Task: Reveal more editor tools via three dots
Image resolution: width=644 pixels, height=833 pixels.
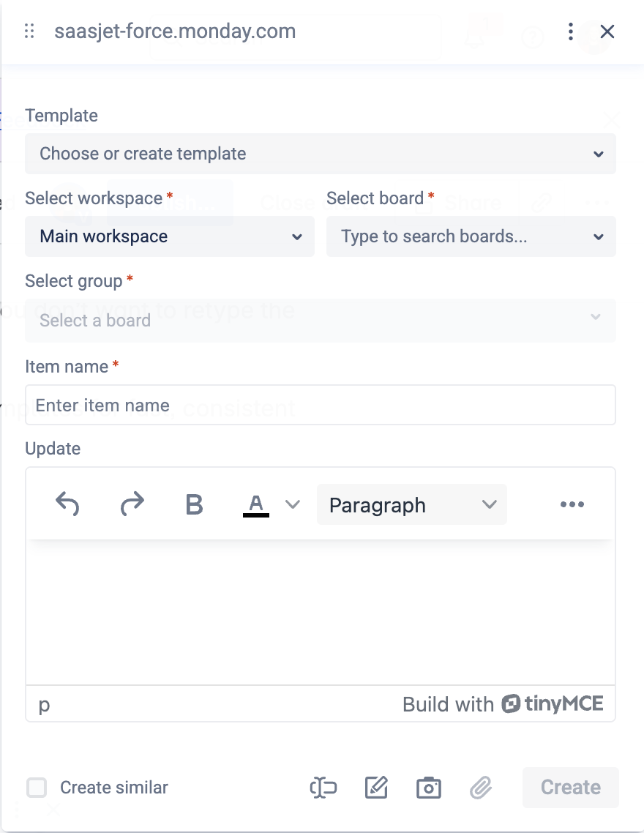Action: [x=572, y=504]
